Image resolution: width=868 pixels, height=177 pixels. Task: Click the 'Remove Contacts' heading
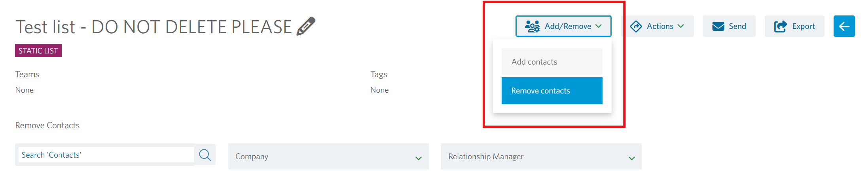[x=47, y=126]
